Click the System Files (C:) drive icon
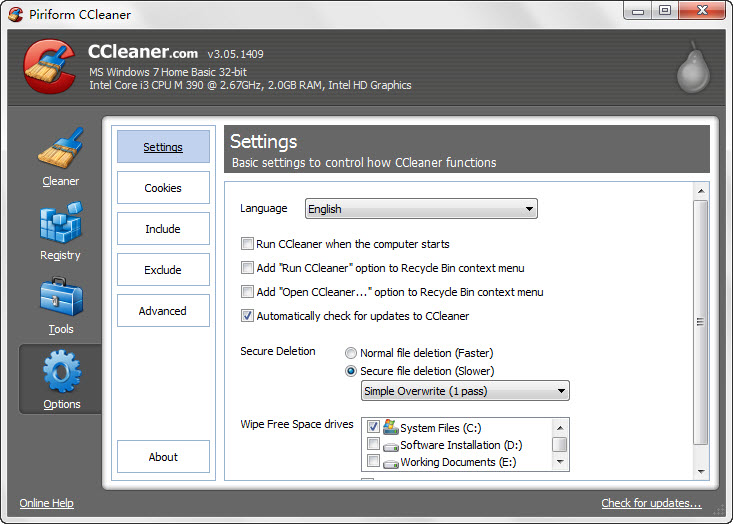 click(390, 427)
